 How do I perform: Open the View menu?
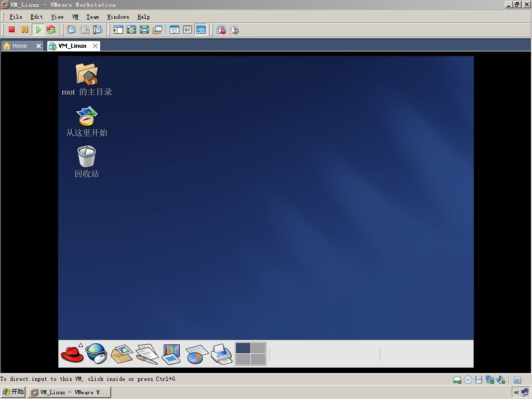pyautogui.click(x=57, y=17)
